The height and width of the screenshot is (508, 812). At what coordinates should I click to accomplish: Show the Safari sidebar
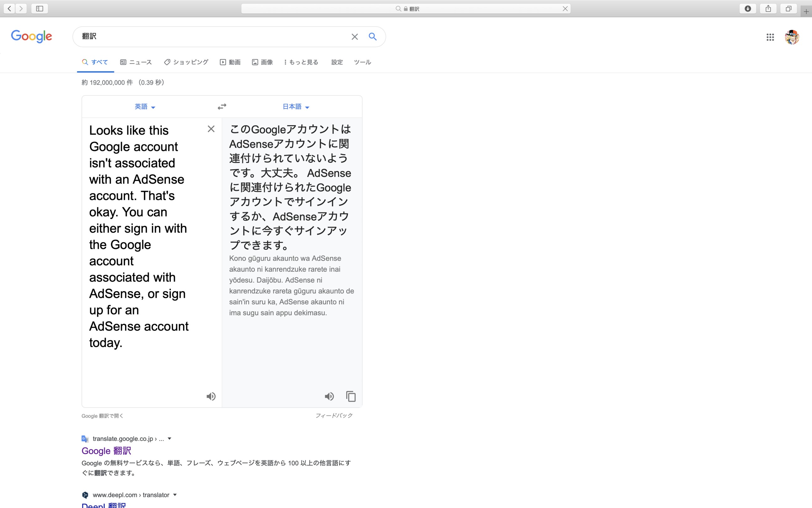coord(40,8)
